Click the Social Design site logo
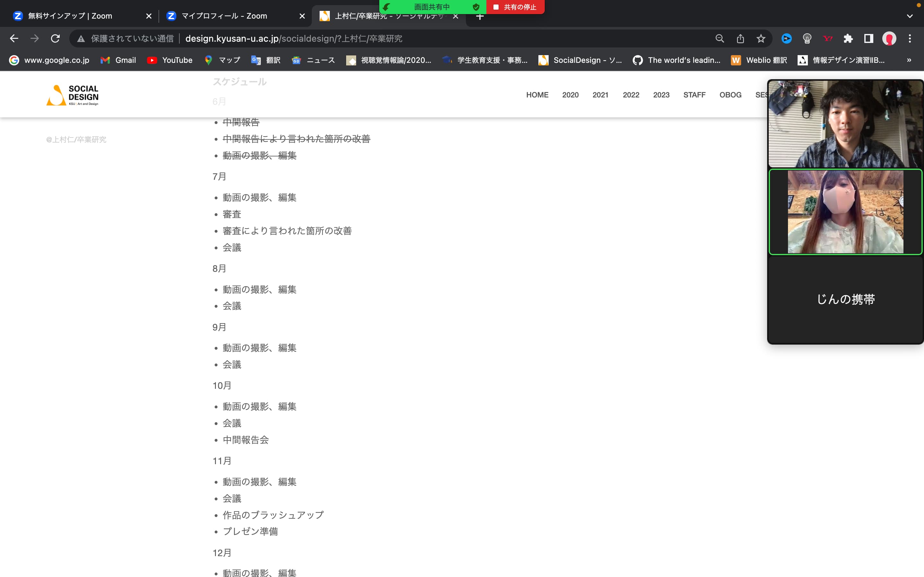 point(73,95)
